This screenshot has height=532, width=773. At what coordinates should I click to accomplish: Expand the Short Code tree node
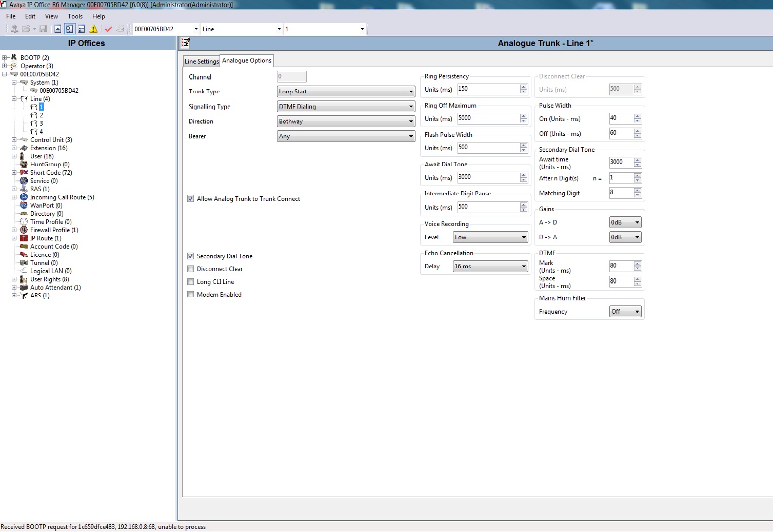[x=14, y=173]
